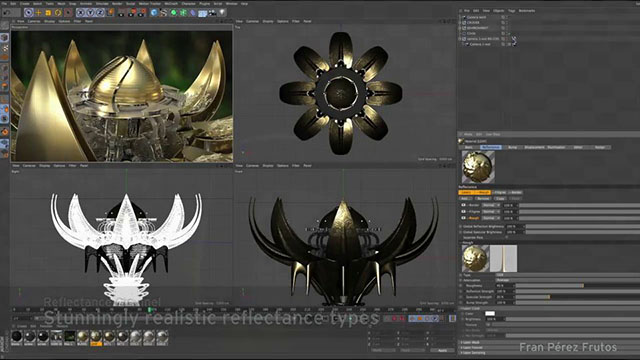This screenshot has height=360, width=640.
Task: Toggle visibility eye of Rough layer
Action: point(463,218)
